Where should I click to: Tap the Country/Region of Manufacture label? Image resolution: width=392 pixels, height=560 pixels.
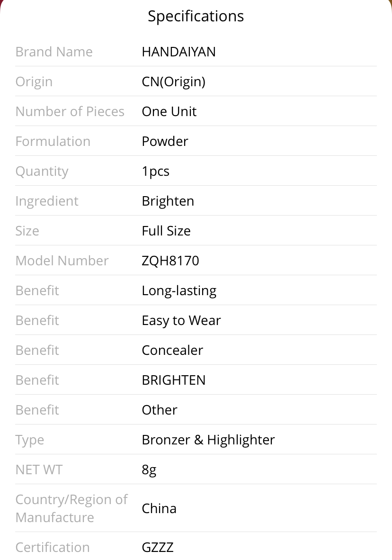click(x=71, y=508)
